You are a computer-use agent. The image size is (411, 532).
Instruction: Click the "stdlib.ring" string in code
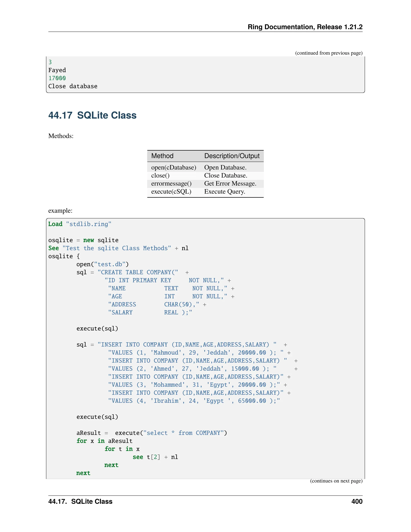point(89,224)
